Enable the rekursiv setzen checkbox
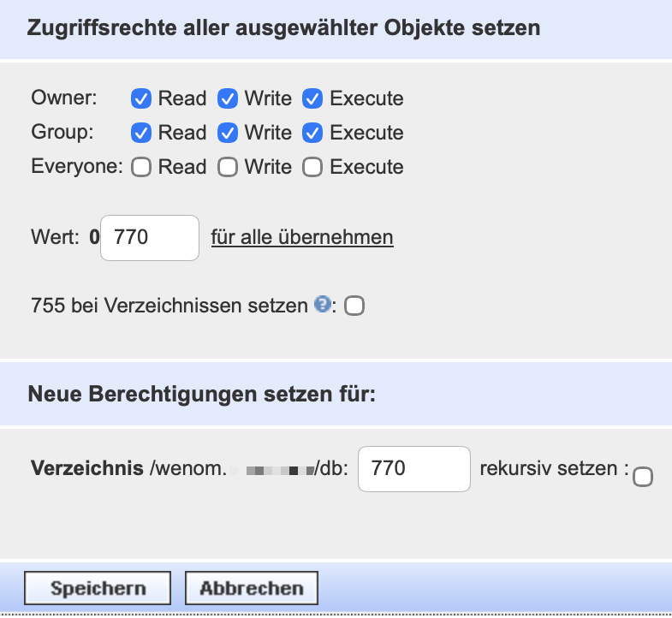672x618 pixels. point(642,478)
